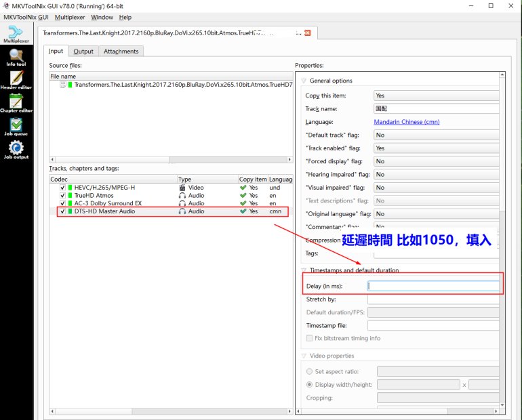Open the Multiplexer tool in sidebar
This screenshot has height=420, width=522.
16,35
